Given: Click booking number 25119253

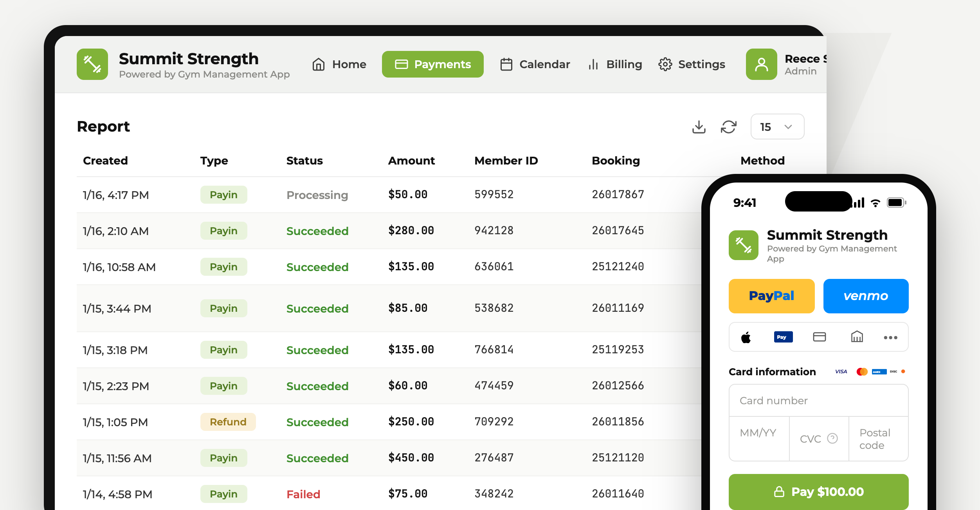Looking at the screenshot, I should coord(618,349).
